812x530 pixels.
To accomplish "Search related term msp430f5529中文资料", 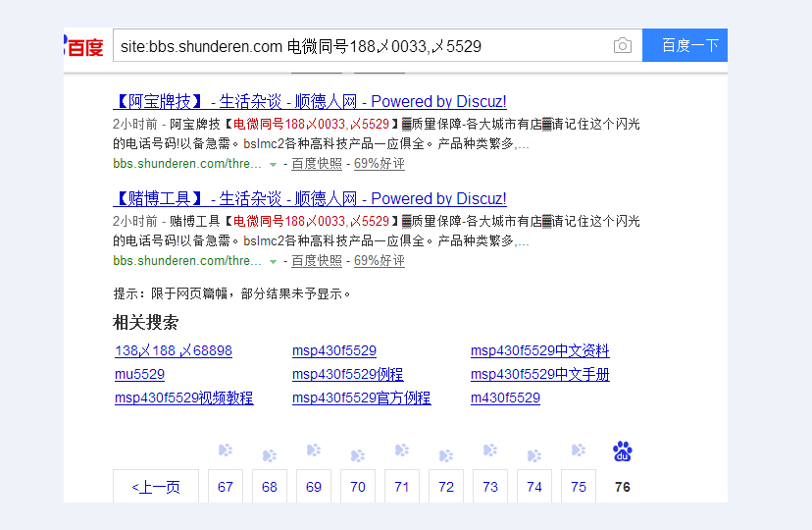I will (540, 350).
